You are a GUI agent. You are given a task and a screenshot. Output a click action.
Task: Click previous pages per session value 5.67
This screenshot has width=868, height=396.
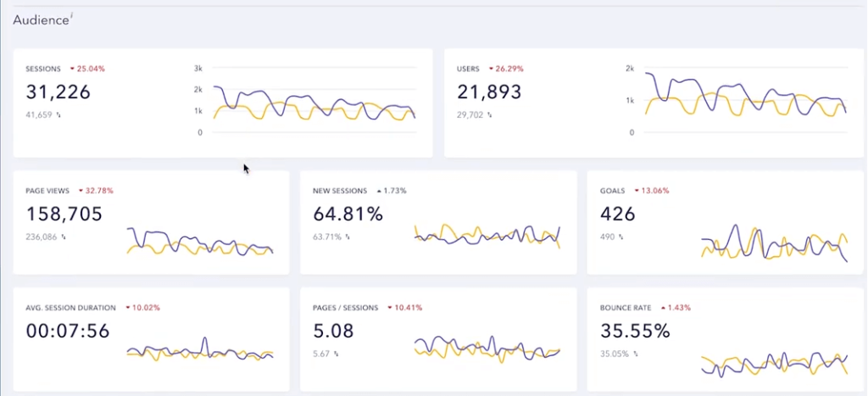(x=321, y=354)
